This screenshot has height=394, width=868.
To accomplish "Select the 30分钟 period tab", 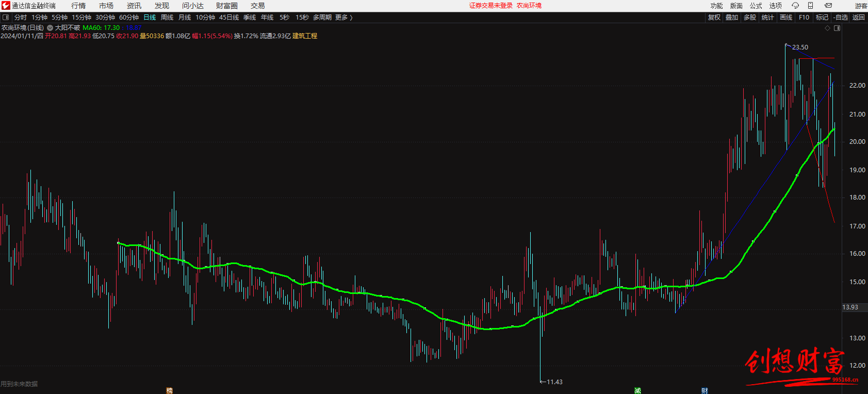I will (105, 18).
